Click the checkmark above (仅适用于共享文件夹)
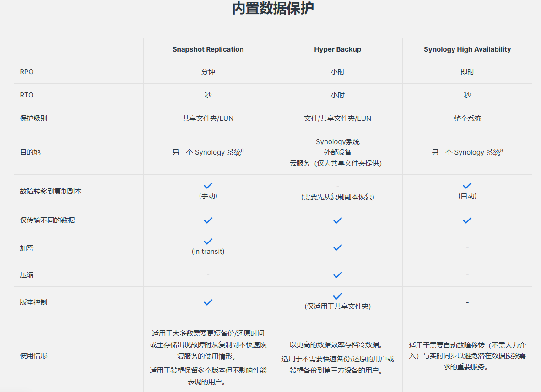Screen dimensions: 541x392 (337, 296)
